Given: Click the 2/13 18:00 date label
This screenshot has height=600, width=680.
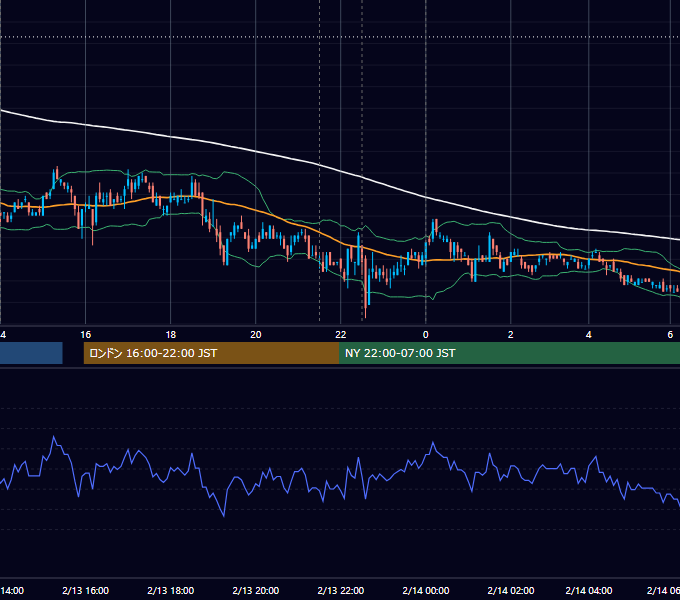Looking at the screenshot, I should (x=170, y=590).
